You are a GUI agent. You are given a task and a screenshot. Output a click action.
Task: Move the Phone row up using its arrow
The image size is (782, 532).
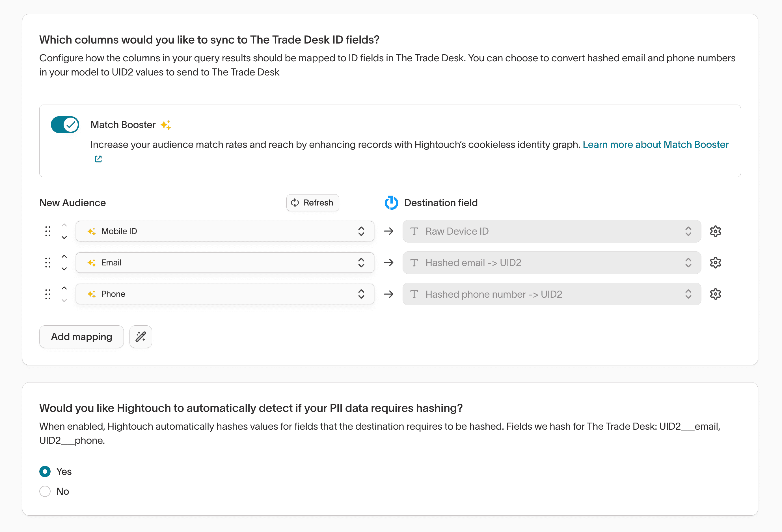64,288
